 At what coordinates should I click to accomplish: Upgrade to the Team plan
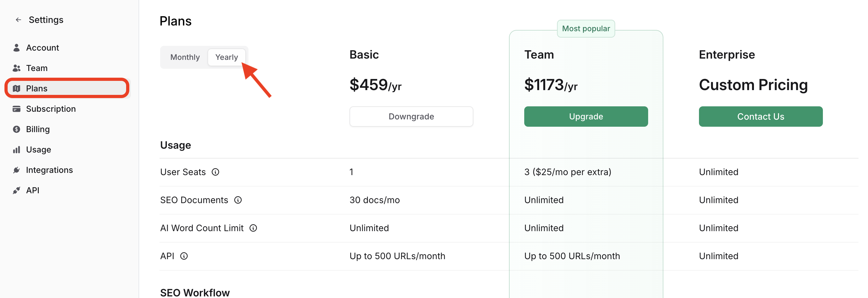pos(586,117)
